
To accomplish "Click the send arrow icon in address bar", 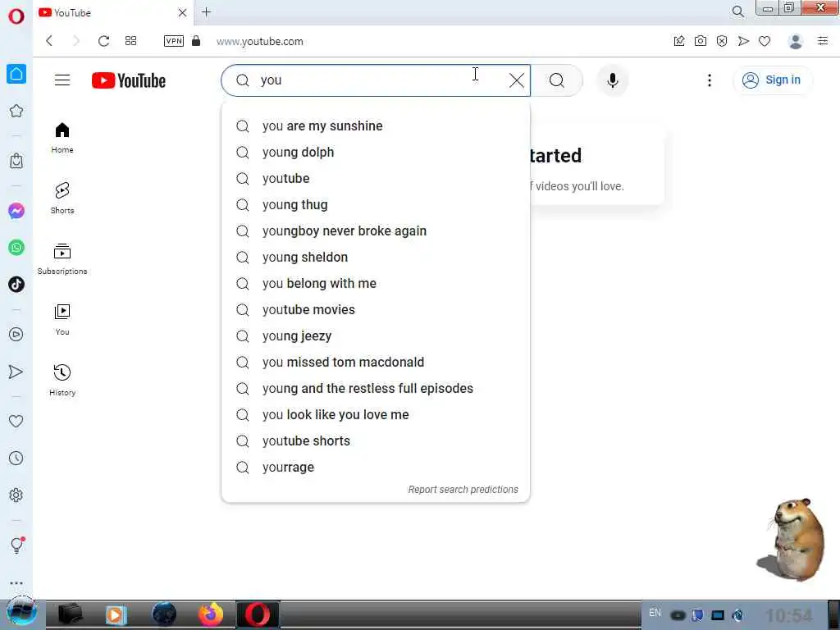I will tap(743, 41).
